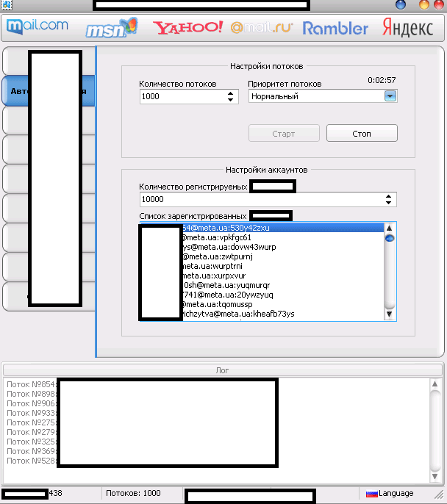
Task: Click the selected blue sidebar tab starting Авт
Action: 49,91
